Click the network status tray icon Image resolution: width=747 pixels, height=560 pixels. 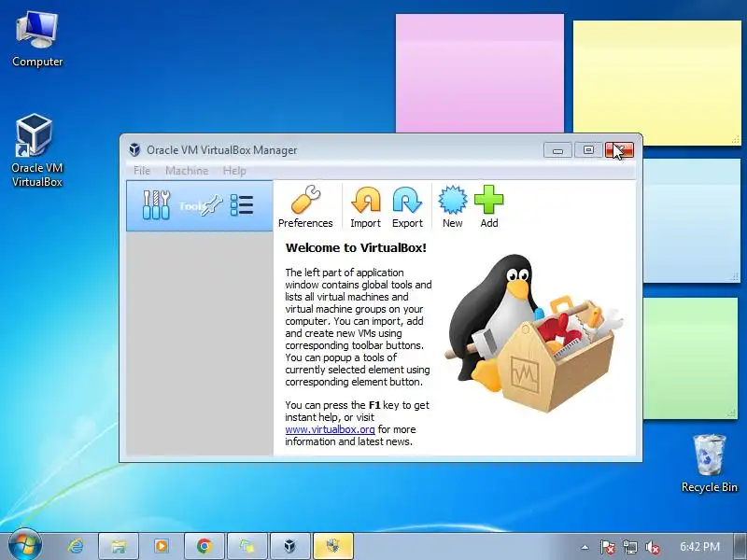click(629, 547)
